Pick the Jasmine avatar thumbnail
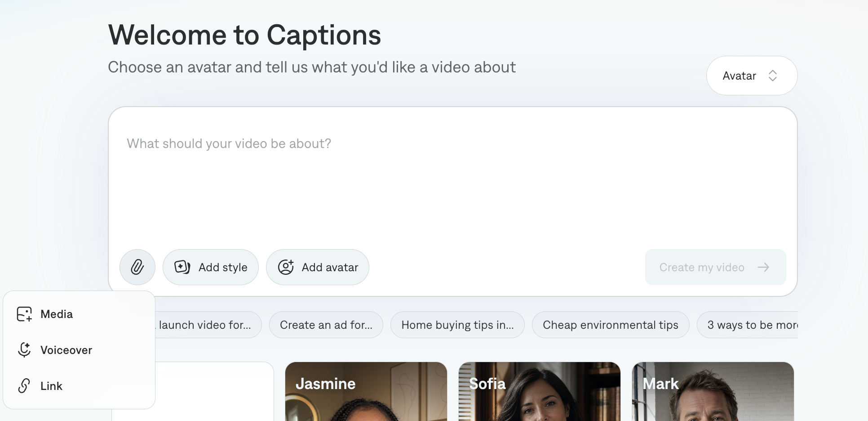Screen dimensions: 868x421 (x=366, y=391)
